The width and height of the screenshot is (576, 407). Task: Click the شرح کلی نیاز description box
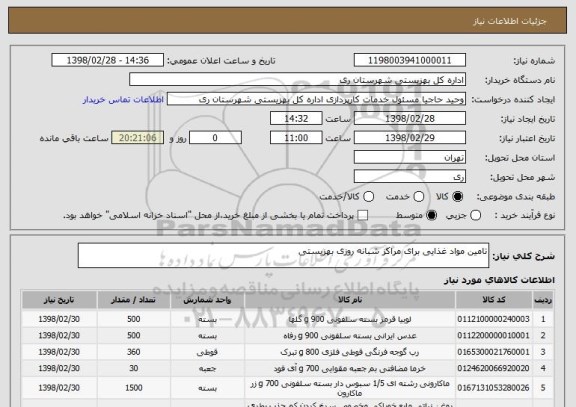283,255
